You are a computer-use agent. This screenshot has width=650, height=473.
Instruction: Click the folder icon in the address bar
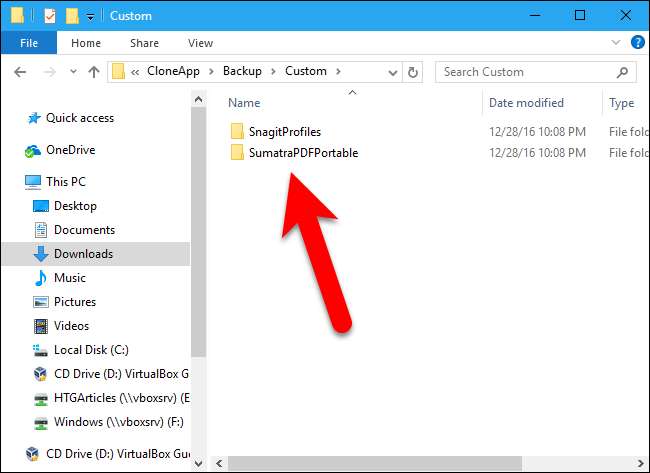pos(118,71)
